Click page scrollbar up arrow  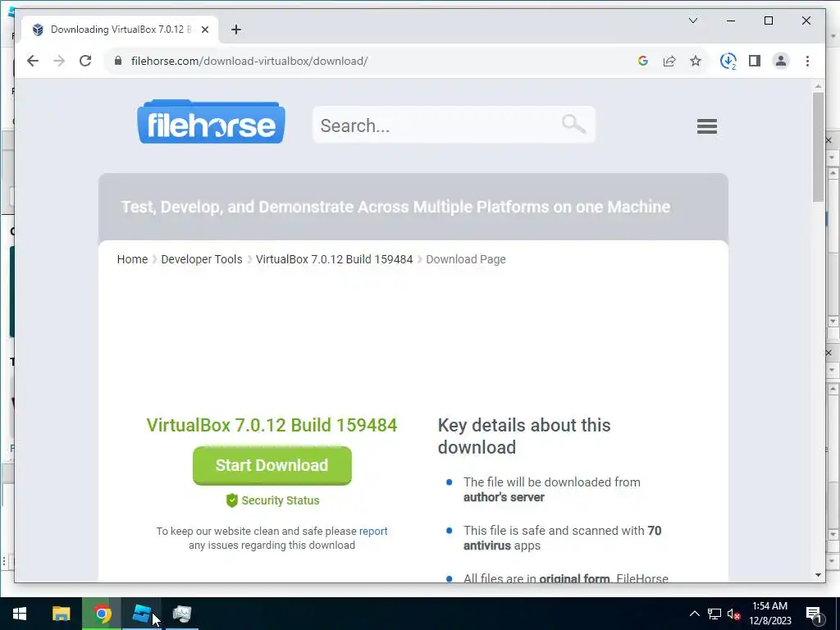click(x=818, y=86)
